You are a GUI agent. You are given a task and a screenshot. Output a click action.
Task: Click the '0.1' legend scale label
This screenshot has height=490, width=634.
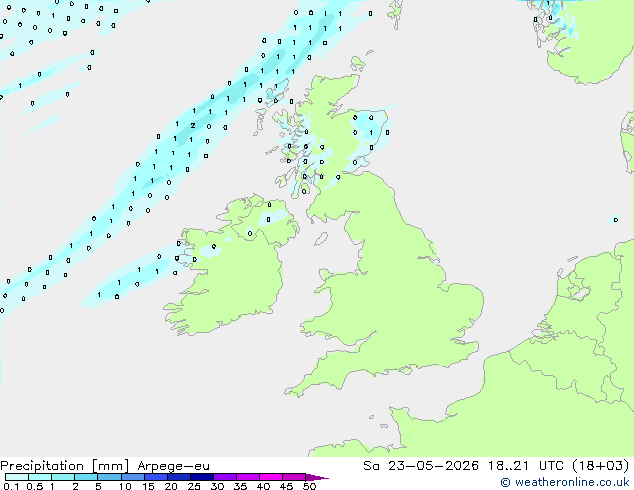coord(11,486)
